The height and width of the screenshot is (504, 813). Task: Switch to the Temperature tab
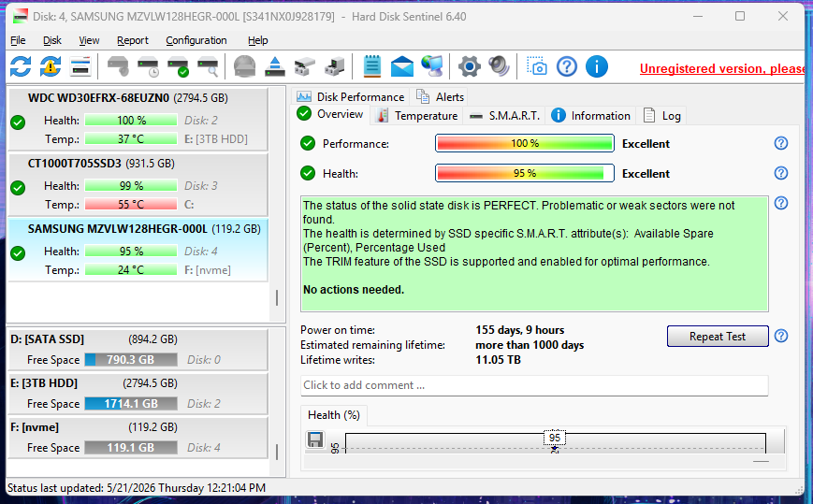[417, 116]
